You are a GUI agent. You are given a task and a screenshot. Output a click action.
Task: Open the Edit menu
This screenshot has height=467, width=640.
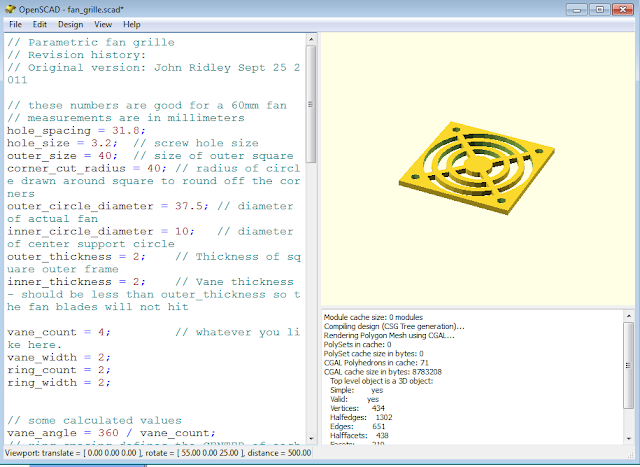(40, 24)
